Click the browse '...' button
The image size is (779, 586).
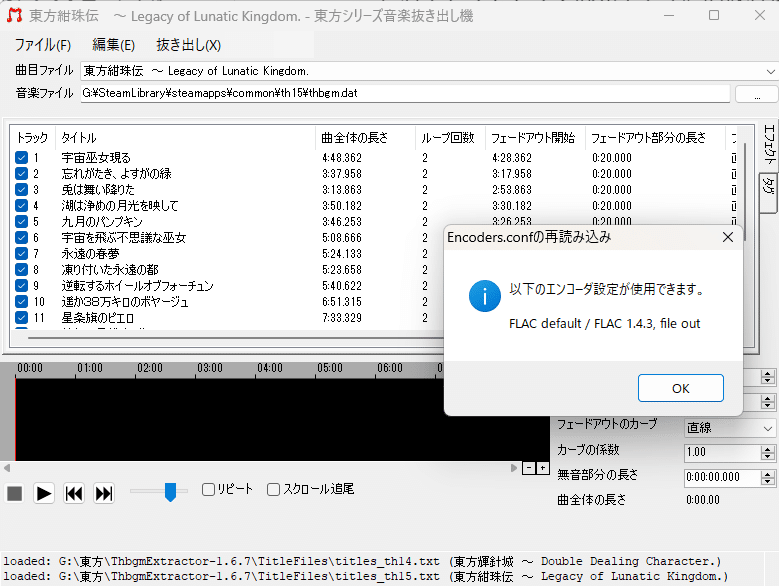756,93
